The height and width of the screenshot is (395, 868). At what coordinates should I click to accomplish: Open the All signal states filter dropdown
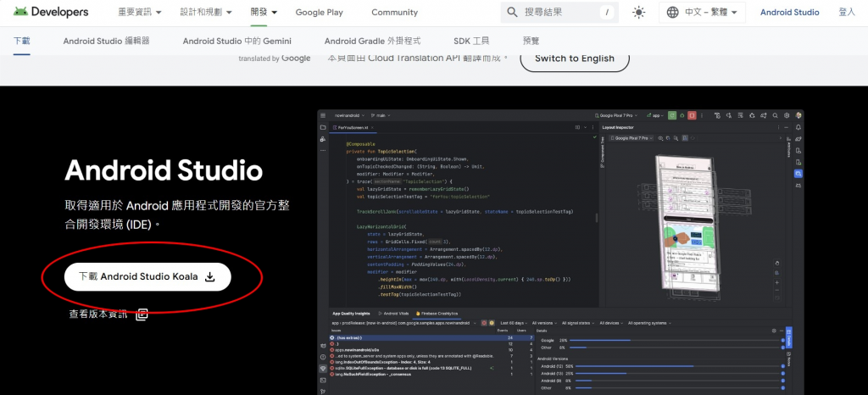[x=578, y=323]
